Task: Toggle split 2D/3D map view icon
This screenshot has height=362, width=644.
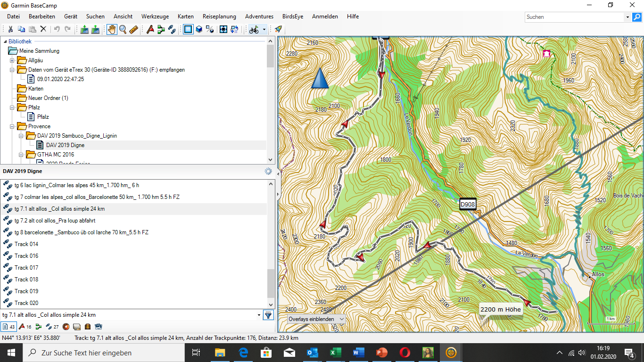Action: pyautogui.click(x=210, y=29)
